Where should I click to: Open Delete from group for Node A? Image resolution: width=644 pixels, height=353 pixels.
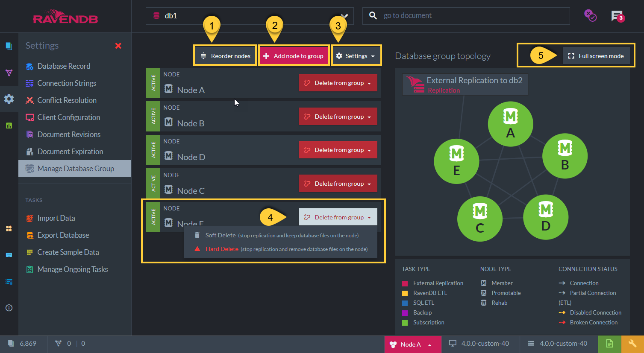coord(338,83)
